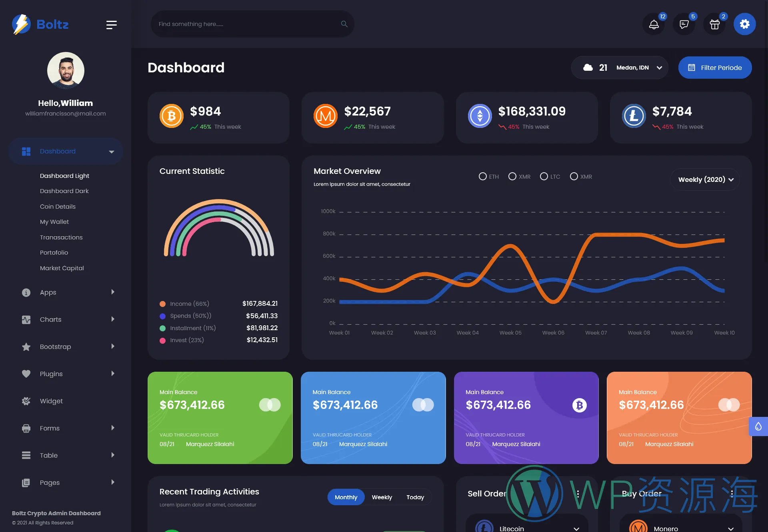Click the Bitcoin coin icon
The image size is (768, 532).
(172, 116)
